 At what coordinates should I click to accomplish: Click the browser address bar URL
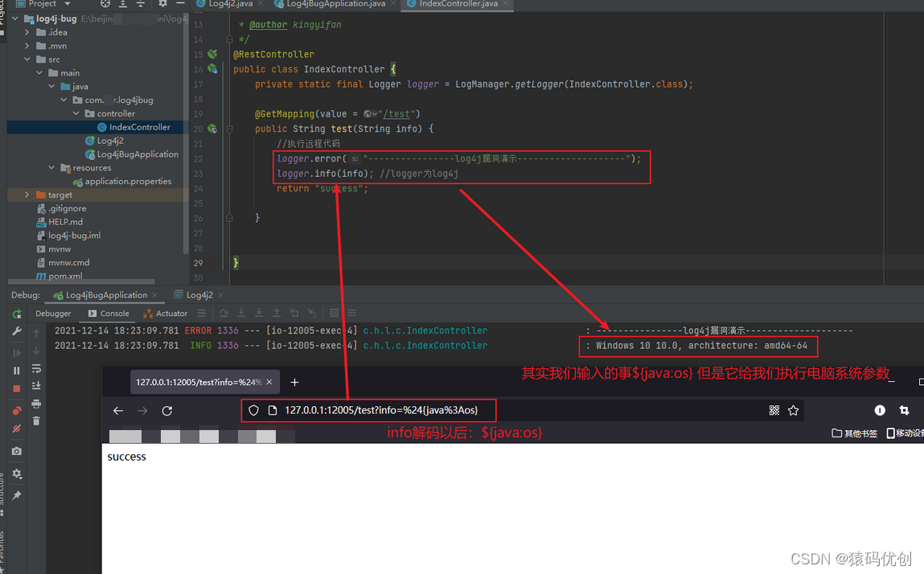381,410
